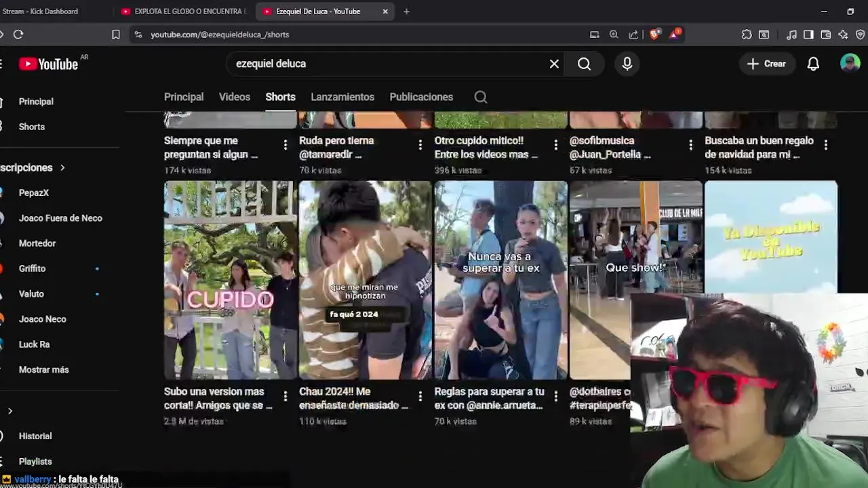The height and width of the screenshot is (488, 868).
Task: Search within channel using magnifier icon
Action: coord(481,97)
